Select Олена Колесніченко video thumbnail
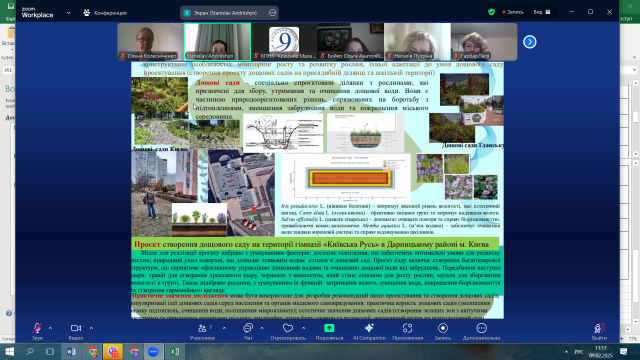This screenshot has width=640, height=360. (x=150, y=42)
